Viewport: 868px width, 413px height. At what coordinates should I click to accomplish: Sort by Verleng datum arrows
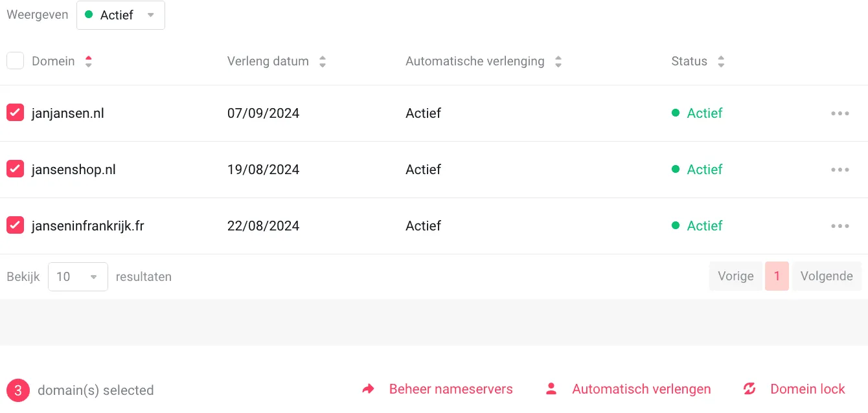323,61
